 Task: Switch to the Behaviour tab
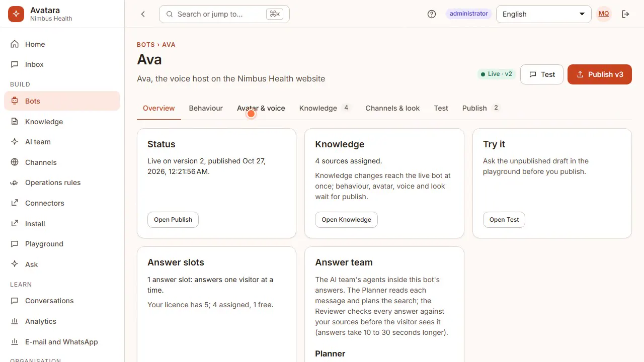pos(206,108)
